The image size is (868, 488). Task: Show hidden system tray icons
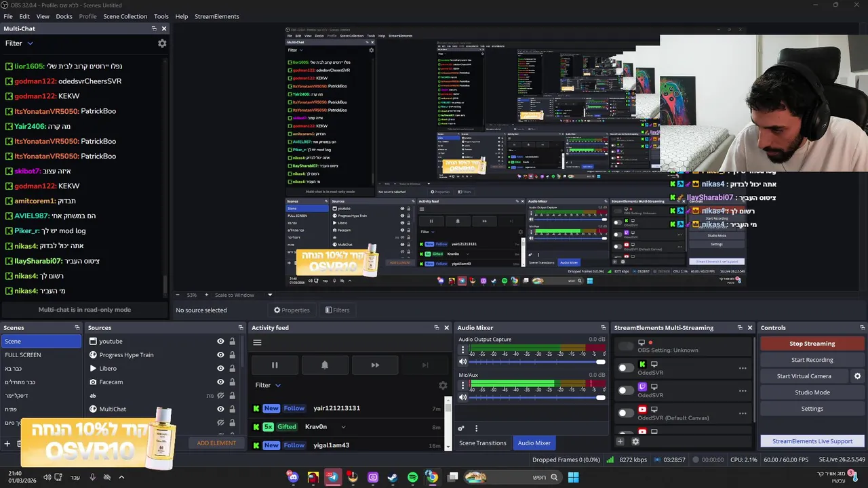[121, 477]
